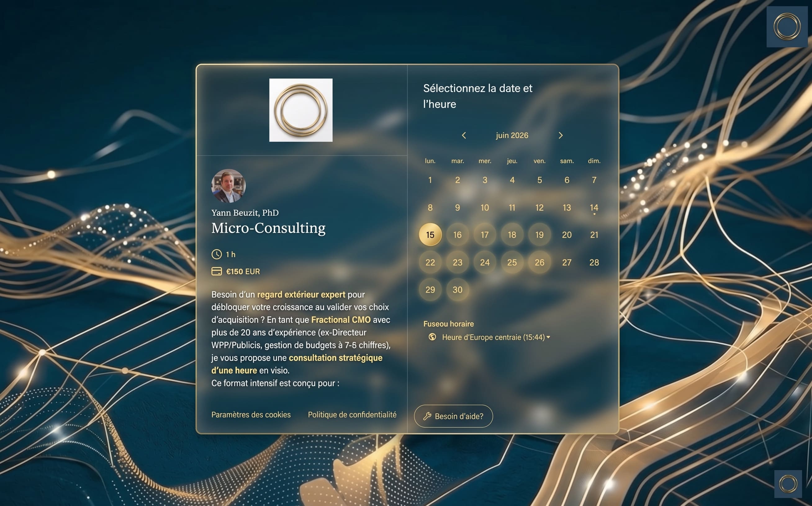The height and width of the screenshot is (506, 812).
Task: Click the clock icon next to 1 h
Action: 217,254
